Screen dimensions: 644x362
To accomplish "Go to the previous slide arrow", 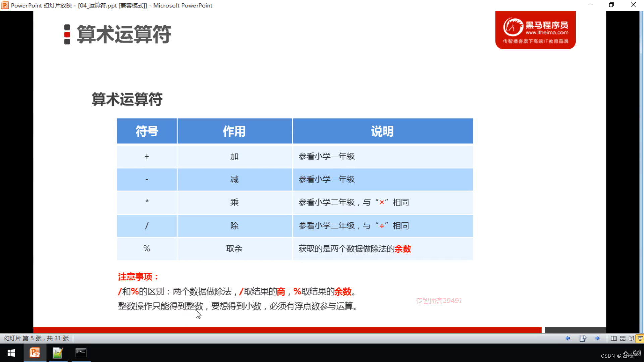I will 568,338.
